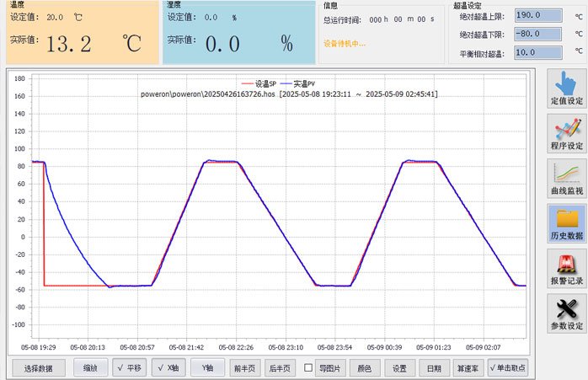Click the 绝对超温下限 field showing -80.0
Screen dimensions: 588x380
click(x=537, y=34)
